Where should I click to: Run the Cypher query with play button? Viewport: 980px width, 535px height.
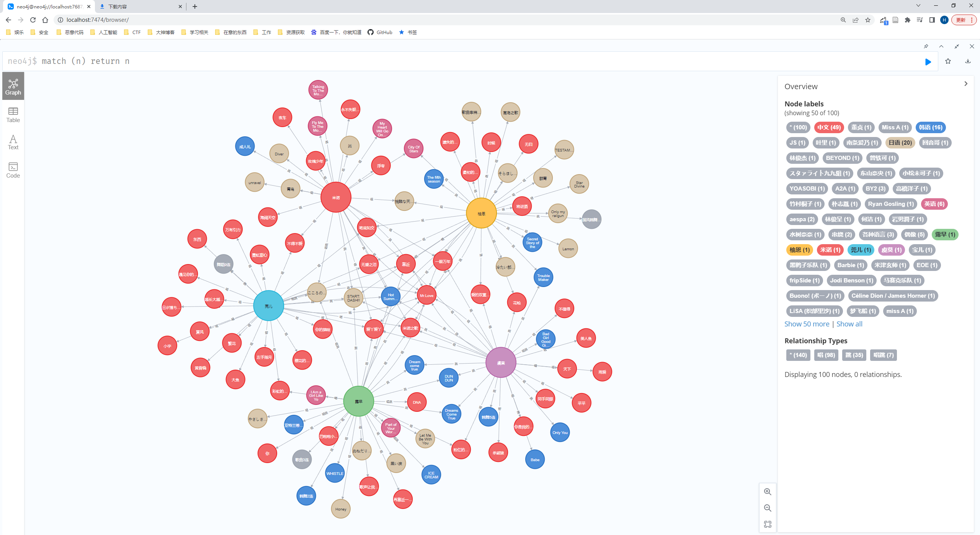pos(928,62)
